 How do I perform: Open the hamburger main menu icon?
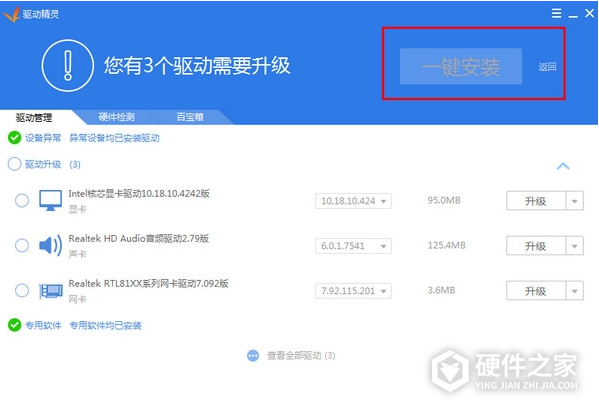557,13
